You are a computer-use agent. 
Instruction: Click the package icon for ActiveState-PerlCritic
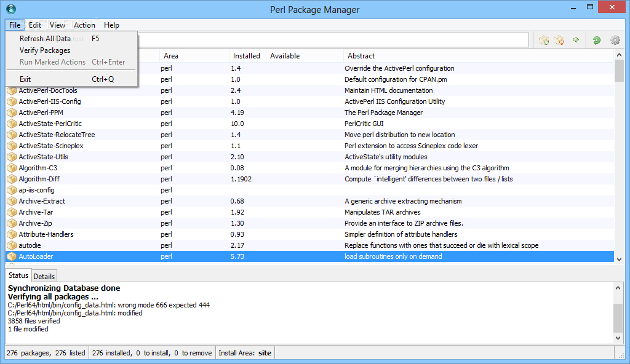(12, 124)
